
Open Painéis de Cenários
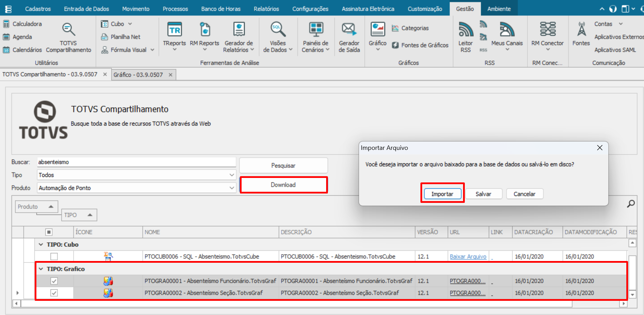click(315, 37)
